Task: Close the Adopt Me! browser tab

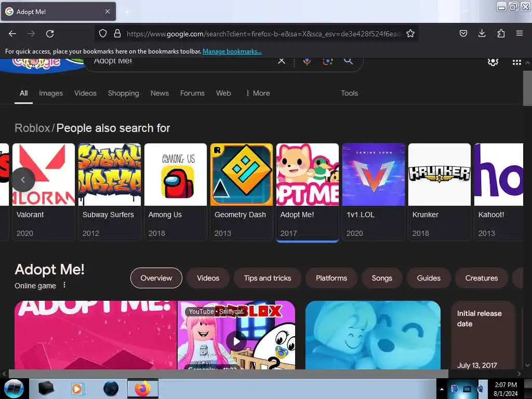Action: [108, 11]
